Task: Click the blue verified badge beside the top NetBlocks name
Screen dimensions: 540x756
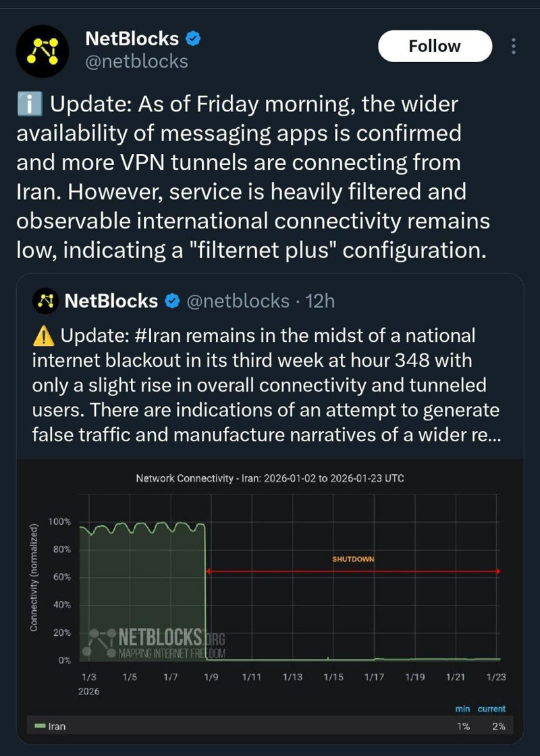Action: tap(194, 39)
